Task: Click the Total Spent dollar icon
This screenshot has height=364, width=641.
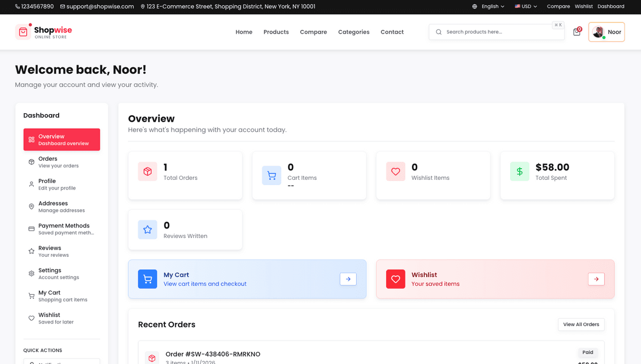Action: 519,171
